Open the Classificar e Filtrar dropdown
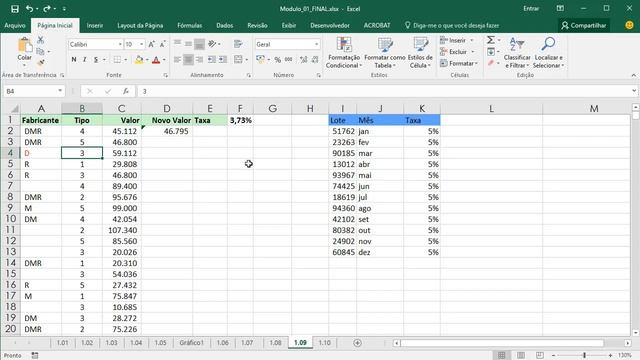This screenshot has width=640, height=360. click(x=517, y=52)
